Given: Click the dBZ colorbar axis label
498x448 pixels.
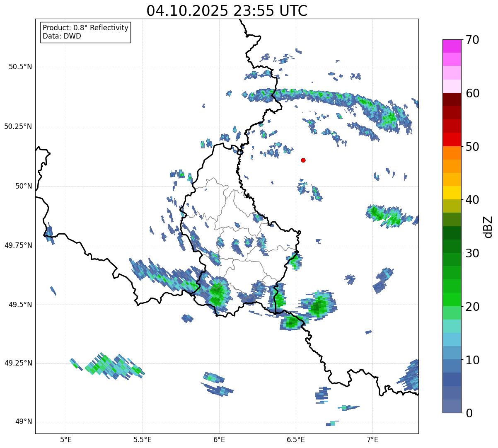Looking at the screenshot, I should 488,226.
